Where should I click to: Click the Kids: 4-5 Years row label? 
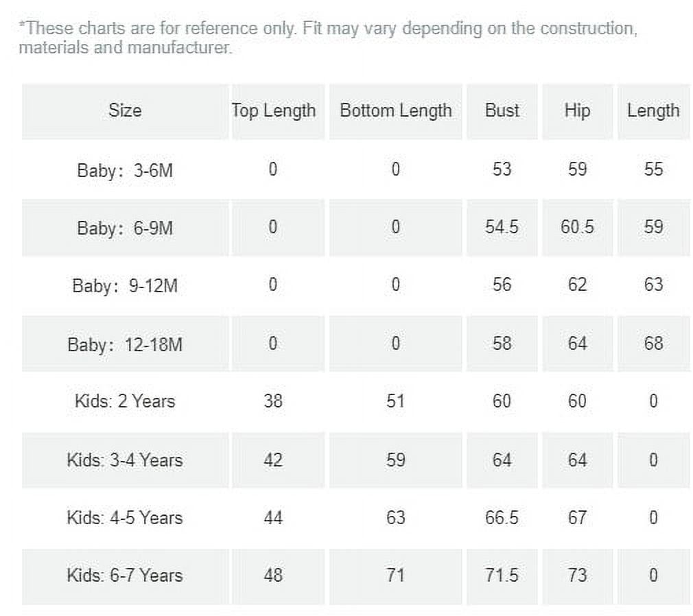click(x=125, y=517)
